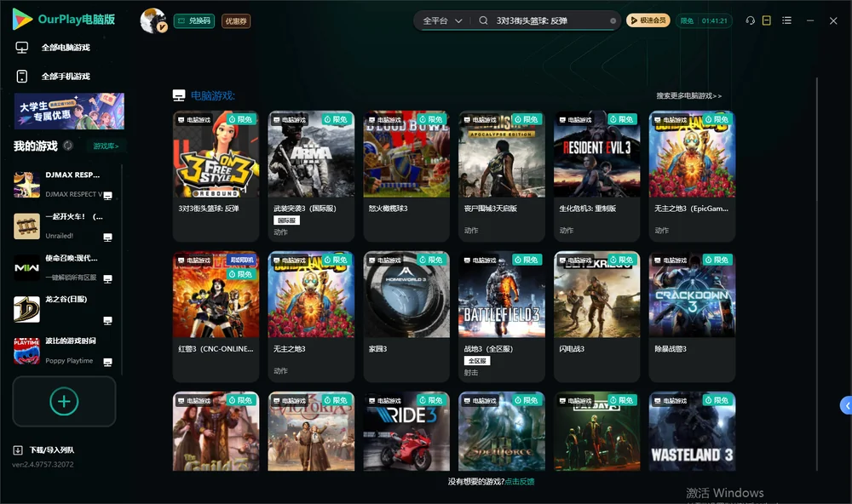Select DJMAX RESPECT V in my games
This screenshot has width=852, height=504.
64,185
